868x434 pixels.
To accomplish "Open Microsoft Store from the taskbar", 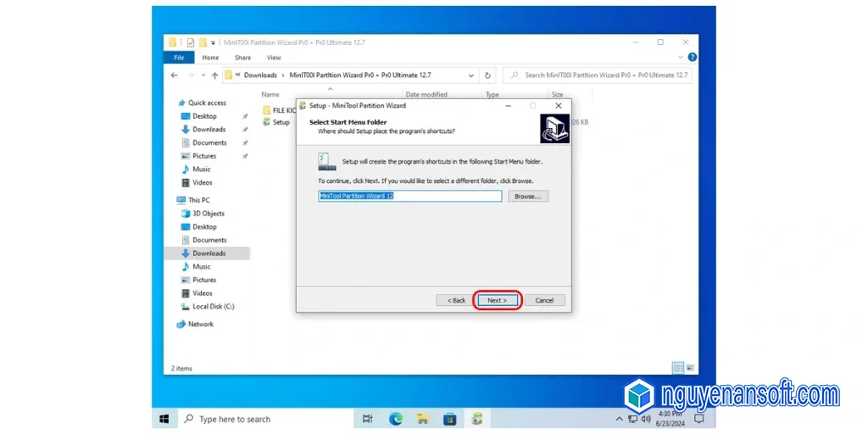I will [x=450, y=419].
